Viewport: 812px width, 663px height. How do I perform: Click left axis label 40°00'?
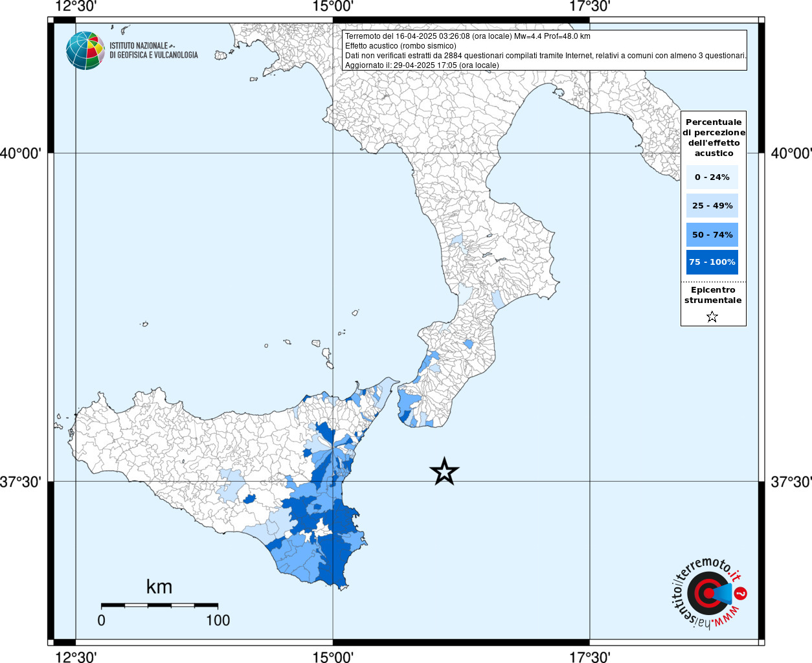click(x=21, y=153)
